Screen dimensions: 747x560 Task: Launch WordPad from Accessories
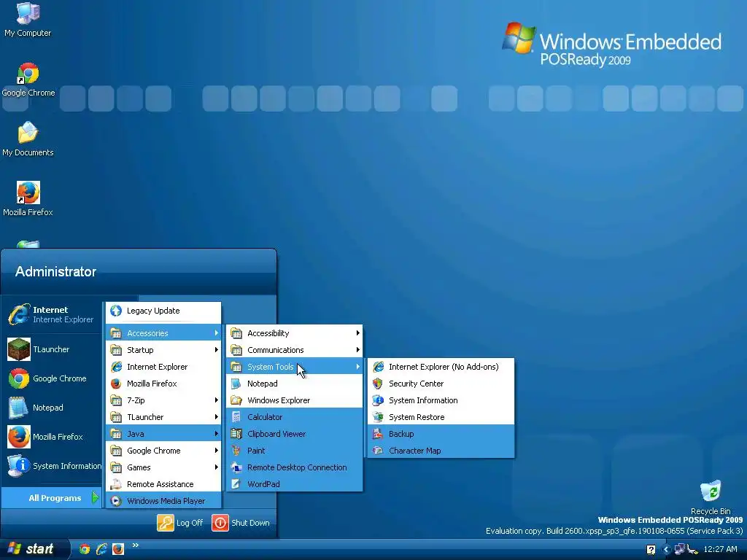coord(295,484)
